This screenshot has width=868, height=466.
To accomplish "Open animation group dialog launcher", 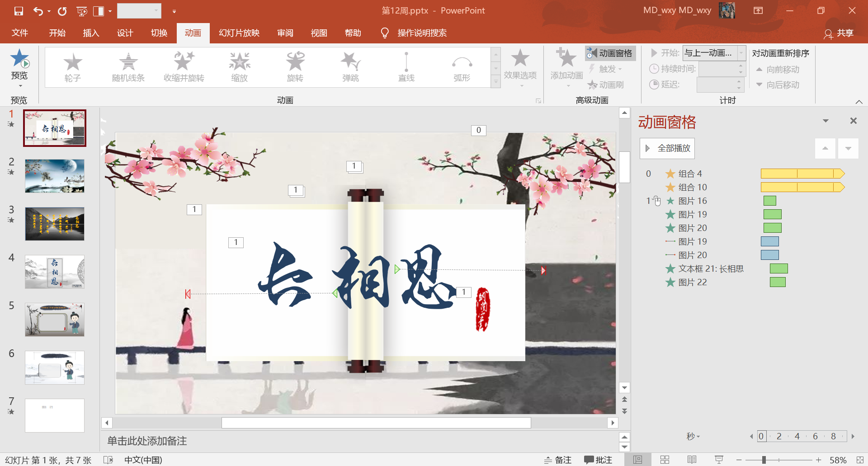I will 538,101.
